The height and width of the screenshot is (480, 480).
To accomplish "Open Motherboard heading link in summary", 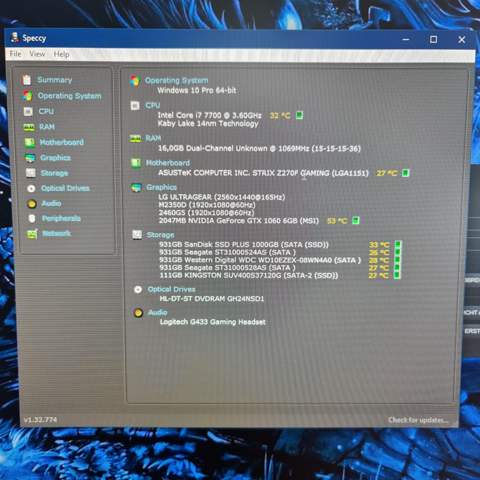I will 168,163.
